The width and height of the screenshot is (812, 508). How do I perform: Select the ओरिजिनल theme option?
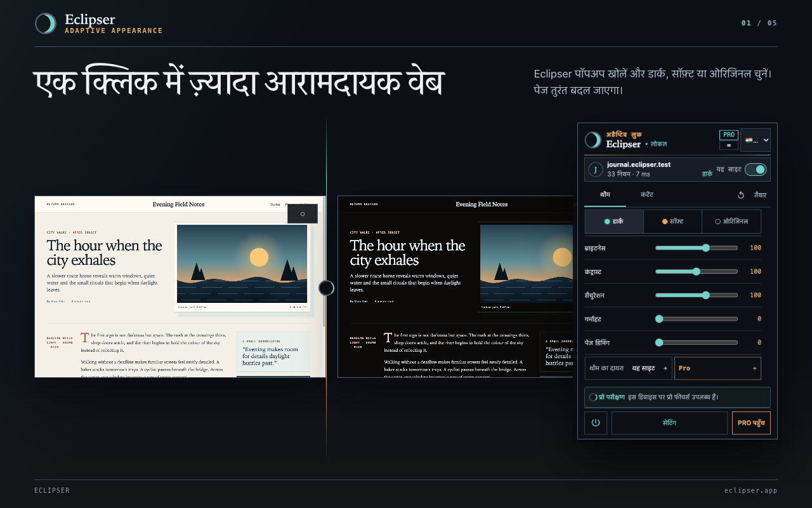731,222
